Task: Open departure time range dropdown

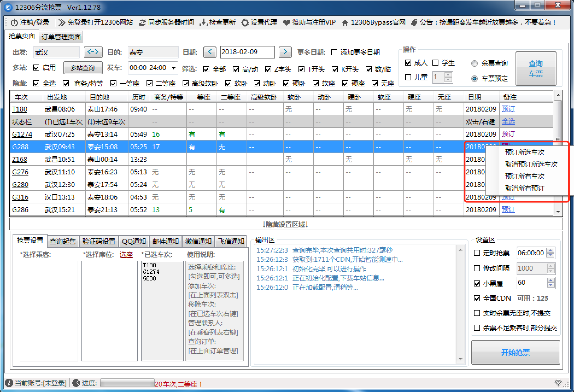Action: [173, 68]
